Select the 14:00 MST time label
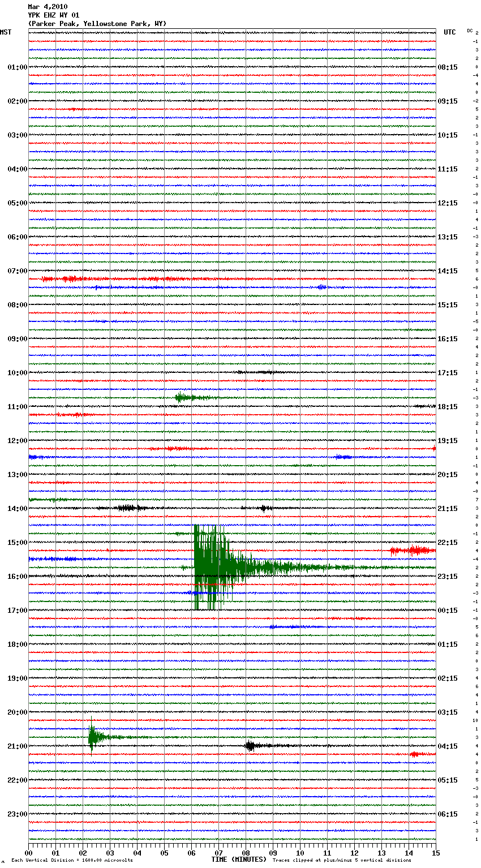481x868 pixels. point(18,509)
